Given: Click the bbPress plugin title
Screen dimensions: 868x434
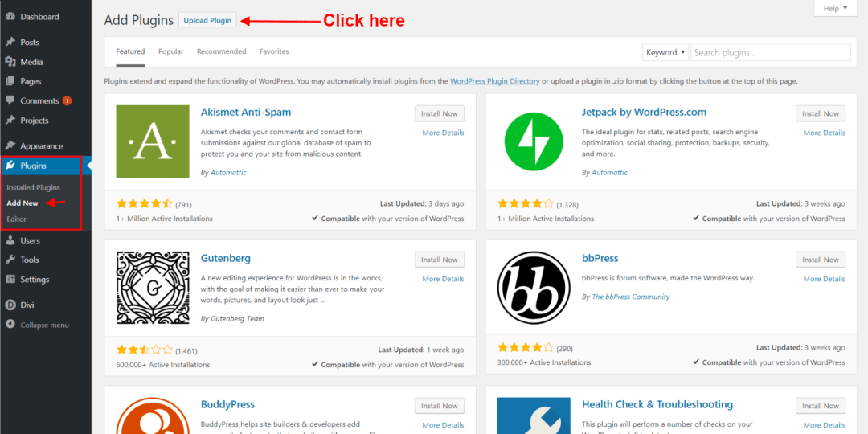Looking at the screenshot, I should pos(600,258).
